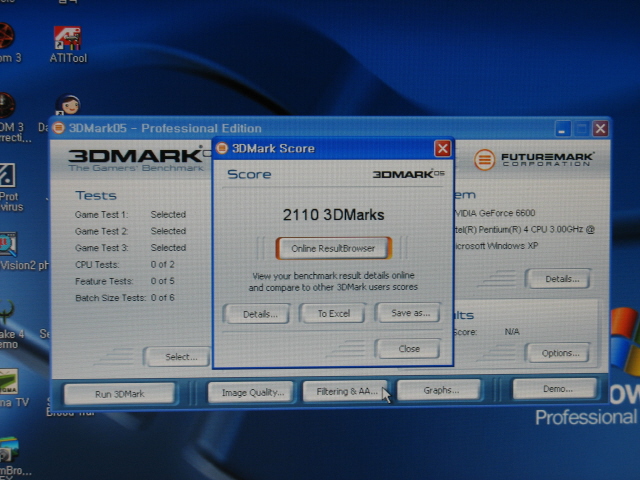Viewport: 640px width, 480px height.
Task: Click the 'GeForce 6600' system text
Action: pos(507,213)
